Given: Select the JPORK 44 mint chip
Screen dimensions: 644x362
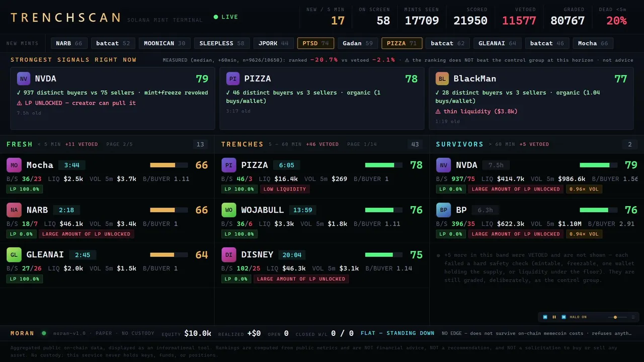Looking at the screenshot, I should point(274,43).
